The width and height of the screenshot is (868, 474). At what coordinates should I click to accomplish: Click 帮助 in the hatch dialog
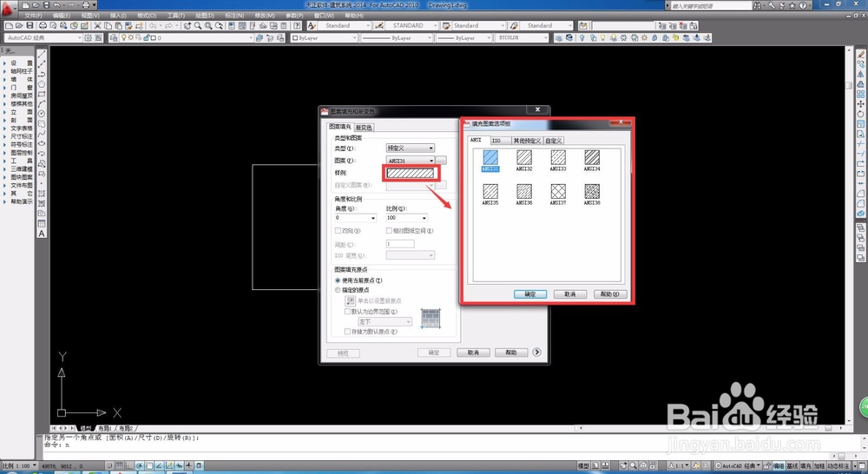click(511, 352)
